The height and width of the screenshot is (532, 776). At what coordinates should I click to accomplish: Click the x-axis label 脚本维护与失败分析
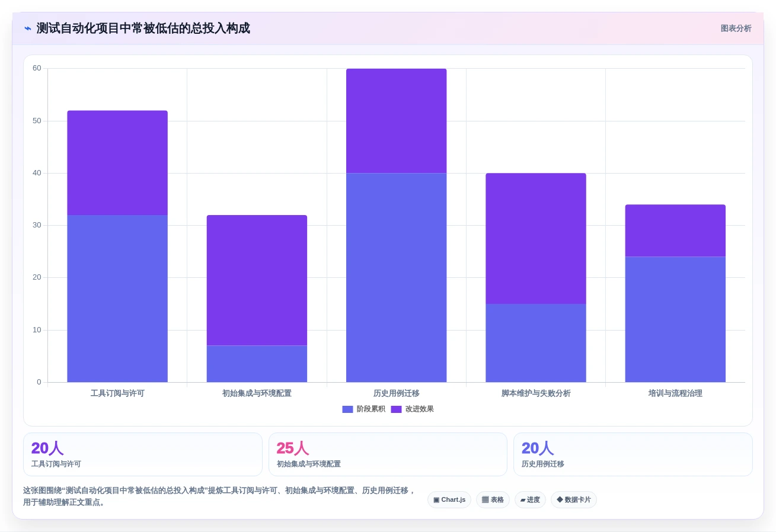click(536, 393)
